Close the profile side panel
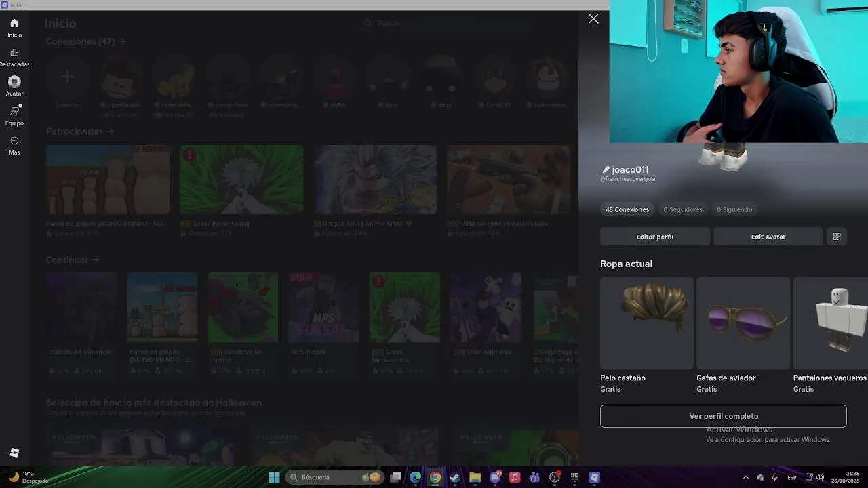The width and height of the screenshot is (868, 488). (x=593, y=19)
